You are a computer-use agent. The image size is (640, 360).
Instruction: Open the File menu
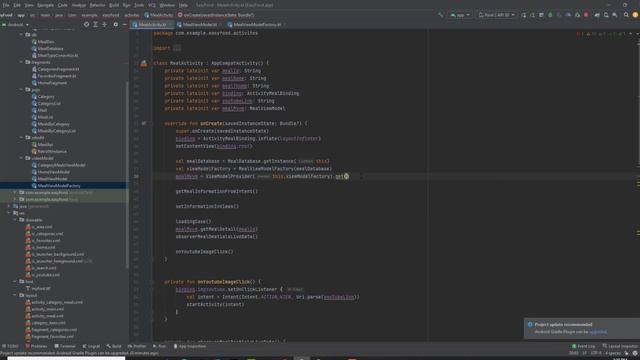click(6, 5)
